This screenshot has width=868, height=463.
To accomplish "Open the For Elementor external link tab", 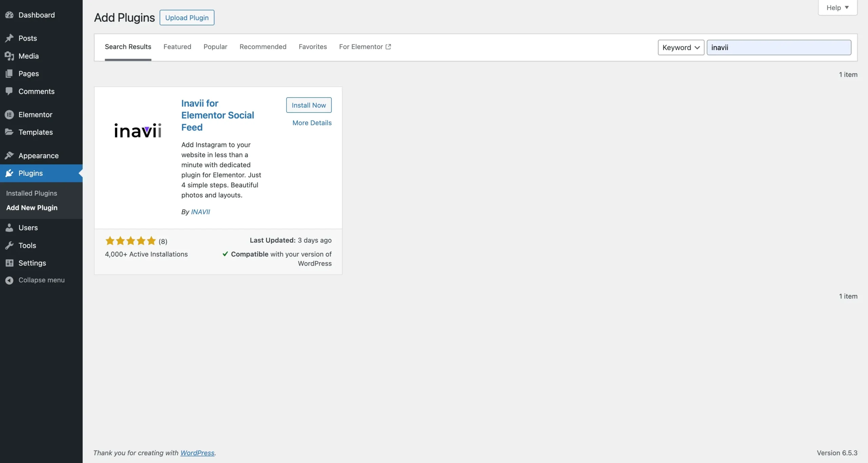I will 364,47.
